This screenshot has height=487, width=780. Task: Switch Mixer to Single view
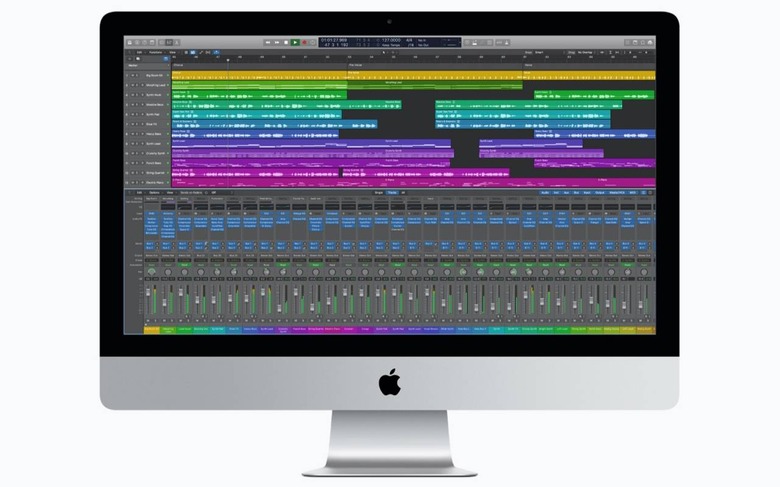[x=379, y=193]
